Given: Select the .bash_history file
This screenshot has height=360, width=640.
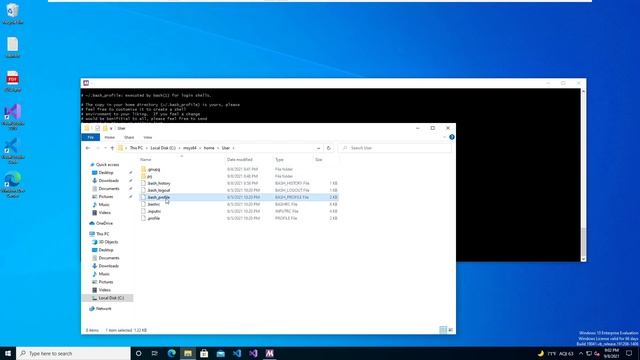Looking at the screenshot, I should tap(159, 183).
